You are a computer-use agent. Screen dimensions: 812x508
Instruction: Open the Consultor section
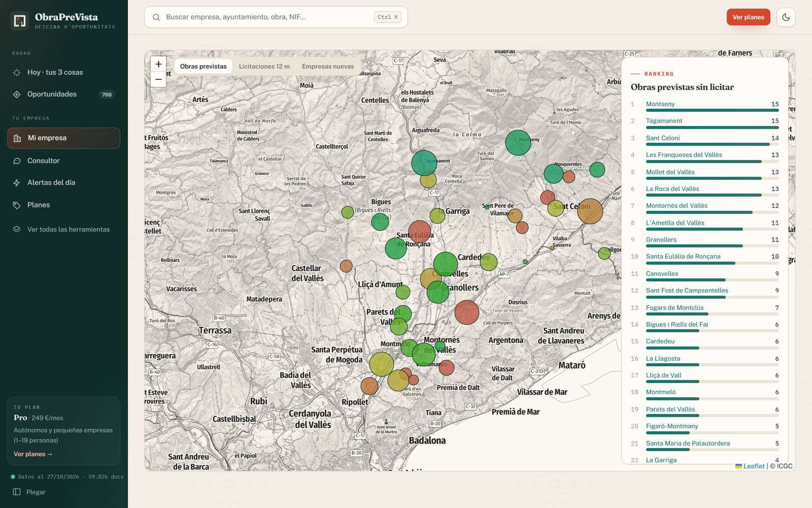pos(63,161)
